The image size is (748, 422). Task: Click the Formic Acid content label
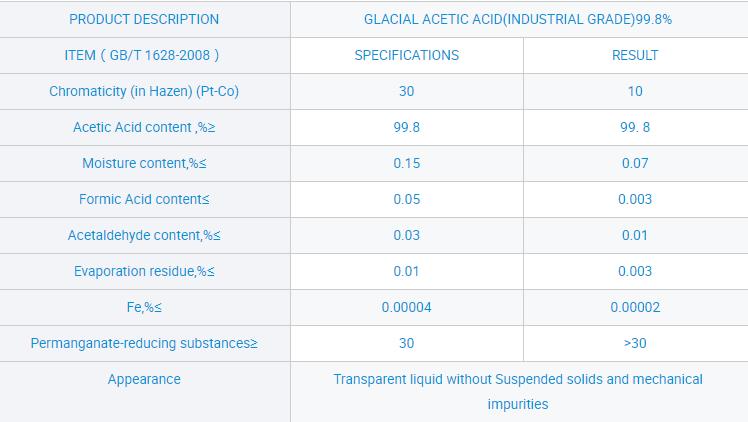pos(144,199)
